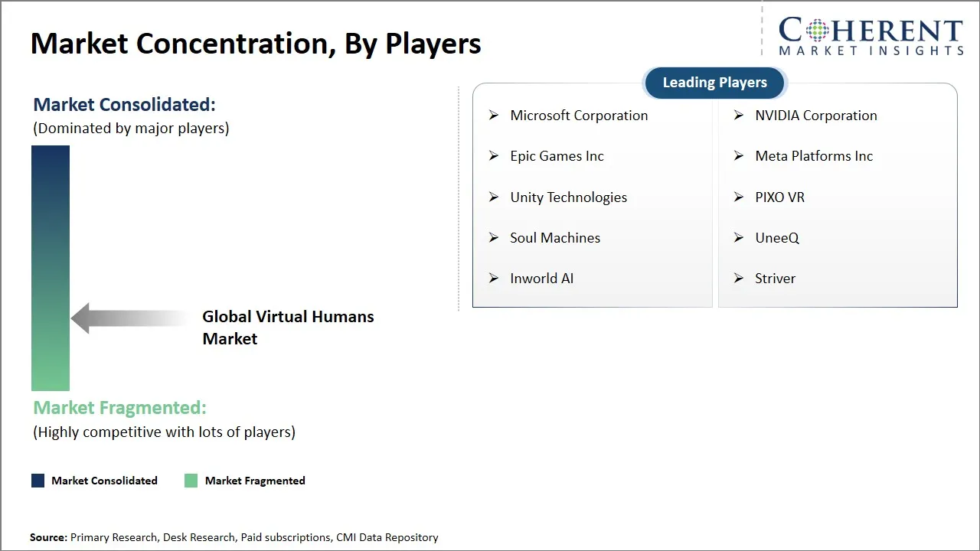Image resolution: width=980 pixels, height=551 pixels.
Task: Select the chevron bullet beside Microsoft Corporation
Action: pos(494,116)
